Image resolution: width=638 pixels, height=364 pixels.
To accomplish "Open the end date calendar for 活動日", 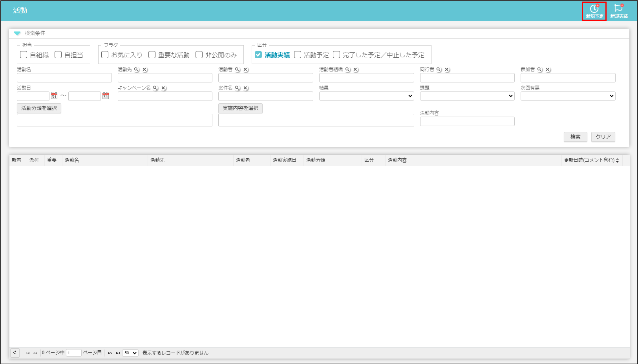I will (106, 96).
